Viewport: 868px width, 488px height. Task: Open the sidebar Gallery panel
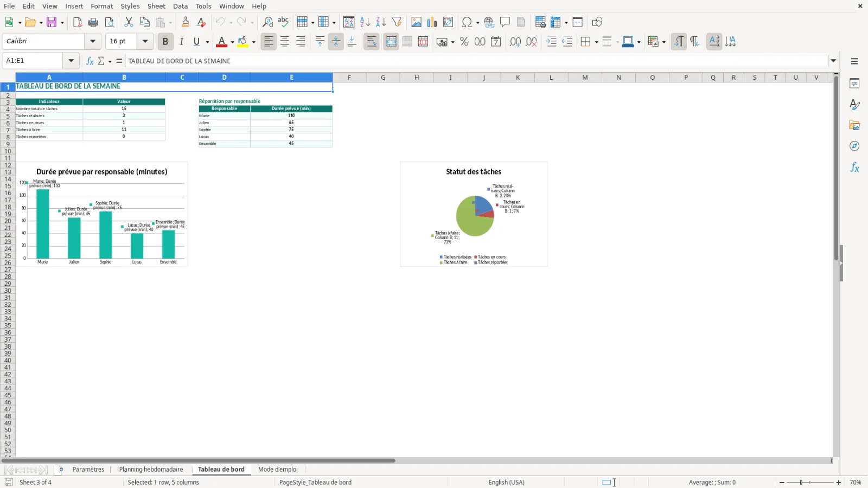click(854, 125)
